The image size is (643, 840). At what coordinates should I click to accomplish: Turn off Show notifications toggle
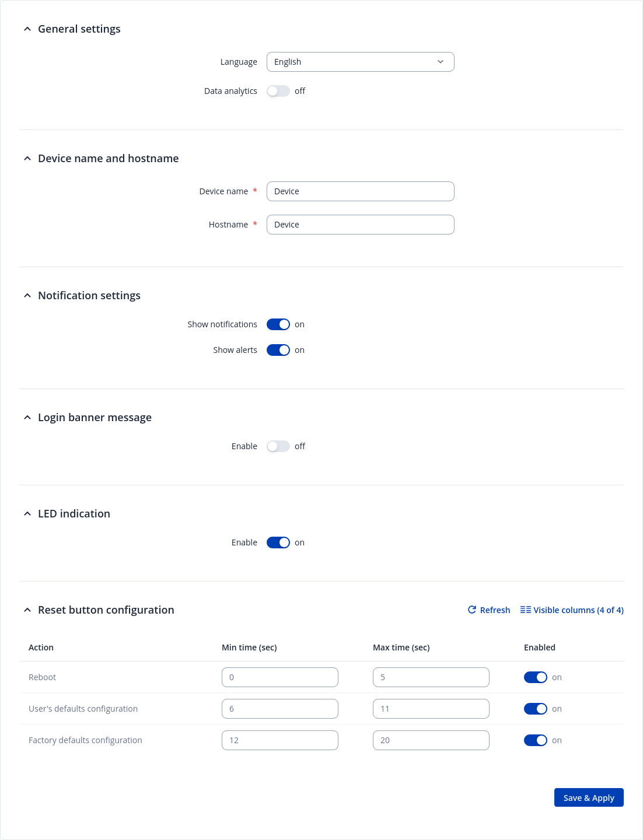coord(278,324)
